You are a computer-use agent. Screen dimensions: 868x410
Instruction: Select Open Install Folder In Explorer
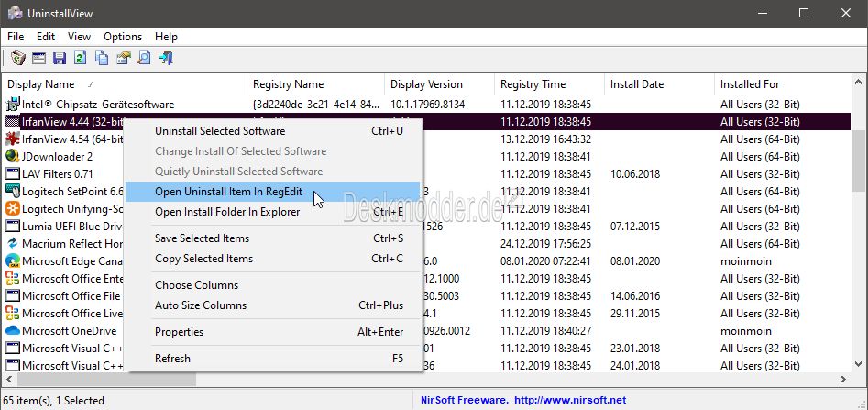273,212
